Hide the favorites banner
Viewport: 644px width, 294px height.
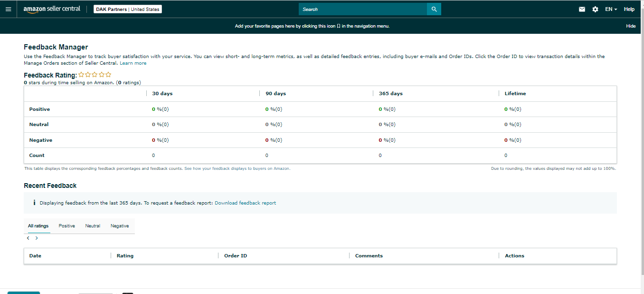click(x=631, y=26)
